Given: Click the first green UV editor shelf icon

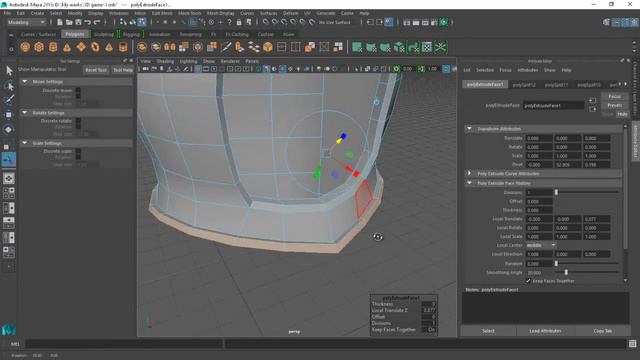Looking at the screenshot, I should tap(357, 47).
